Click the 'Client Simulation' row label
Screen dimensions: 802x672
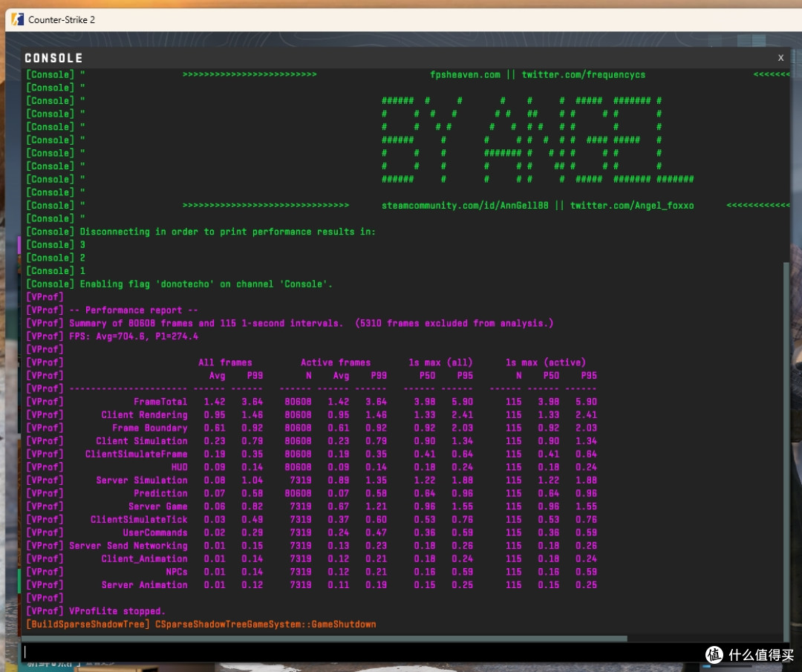tap(142, 441)
